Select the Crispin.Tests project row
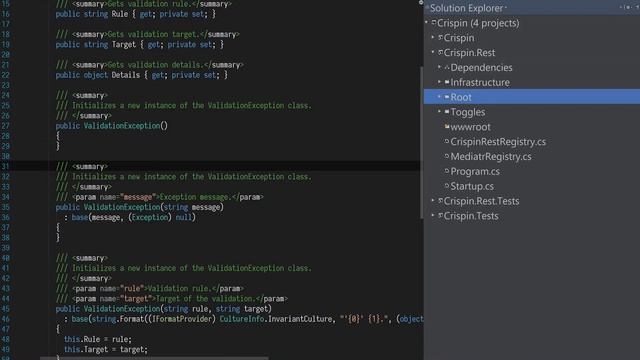 [x=532, y=216]
